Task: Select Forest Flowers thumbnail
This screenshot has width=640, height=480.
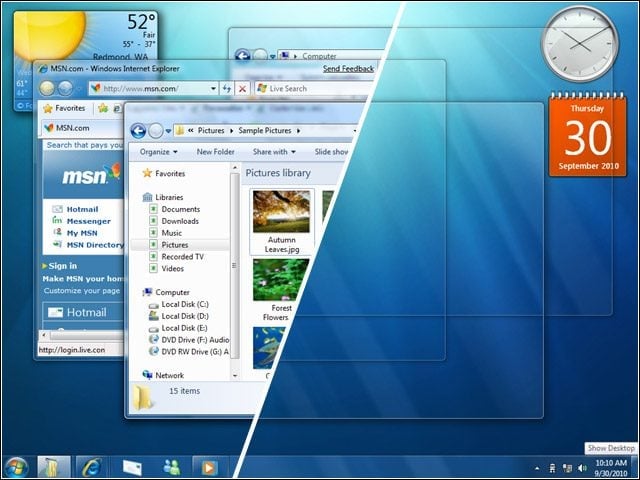Action: click(x=281, y=290)
